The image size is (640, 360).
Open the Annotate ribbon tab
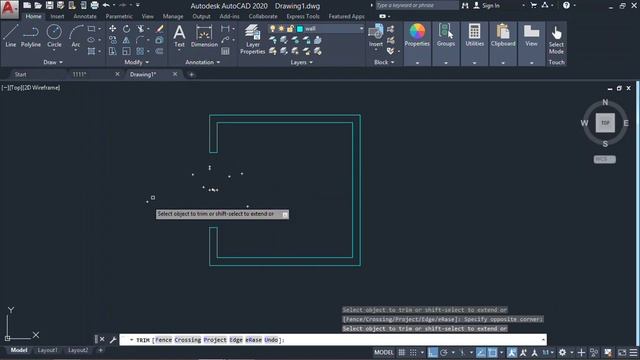pyautogui.click(x=85, y=16)
